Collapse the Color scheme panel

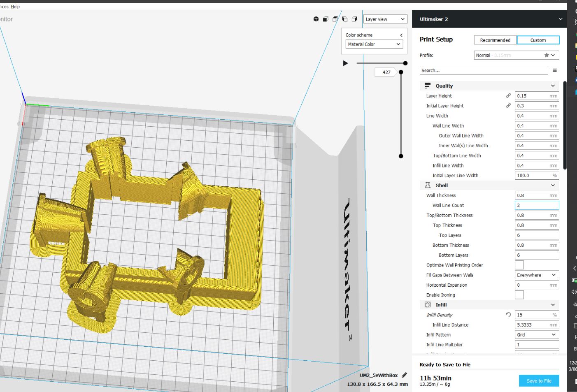[x=401, y=35]
